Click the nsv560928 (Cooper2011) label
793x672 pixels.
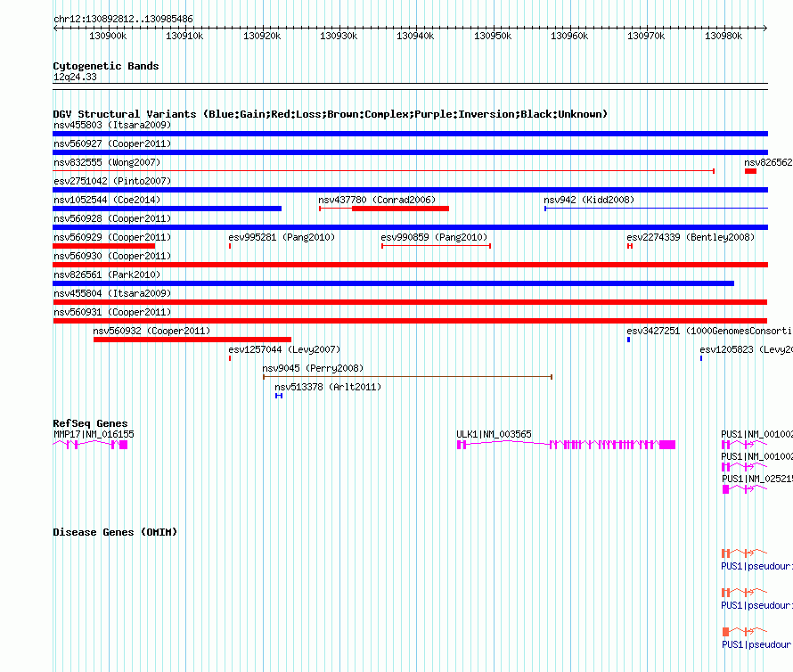[x=112, y=218]
